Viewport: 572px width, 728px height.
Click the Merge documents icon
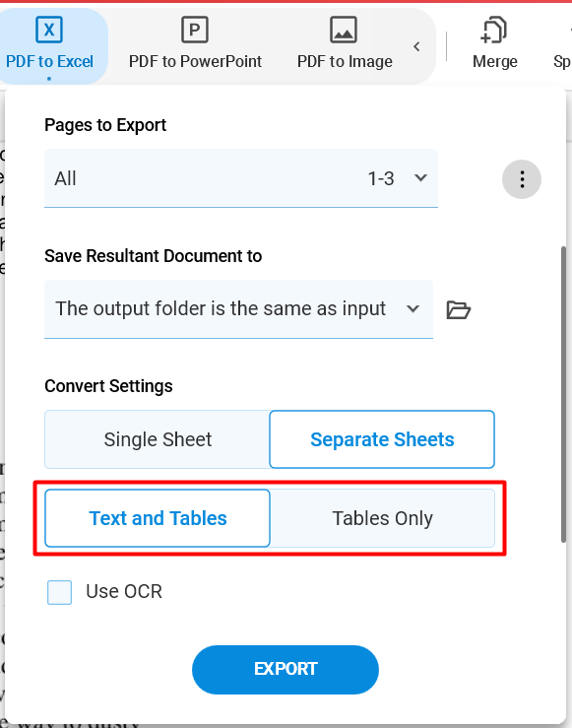[493, 30]
